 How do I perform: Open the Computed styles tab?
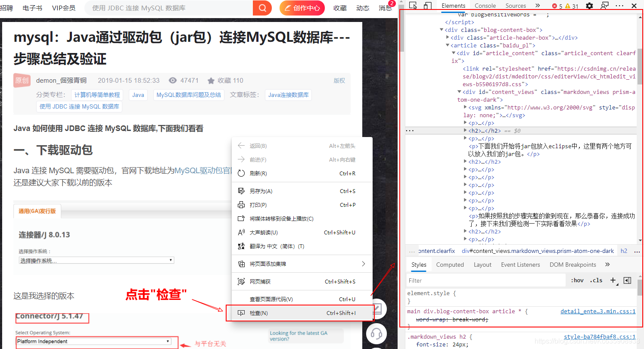[450, 265]
